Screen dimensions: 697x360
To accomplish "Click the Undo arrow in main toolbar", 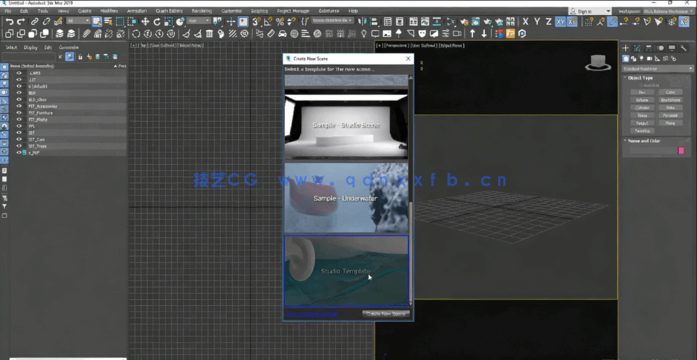I will 9,21.
